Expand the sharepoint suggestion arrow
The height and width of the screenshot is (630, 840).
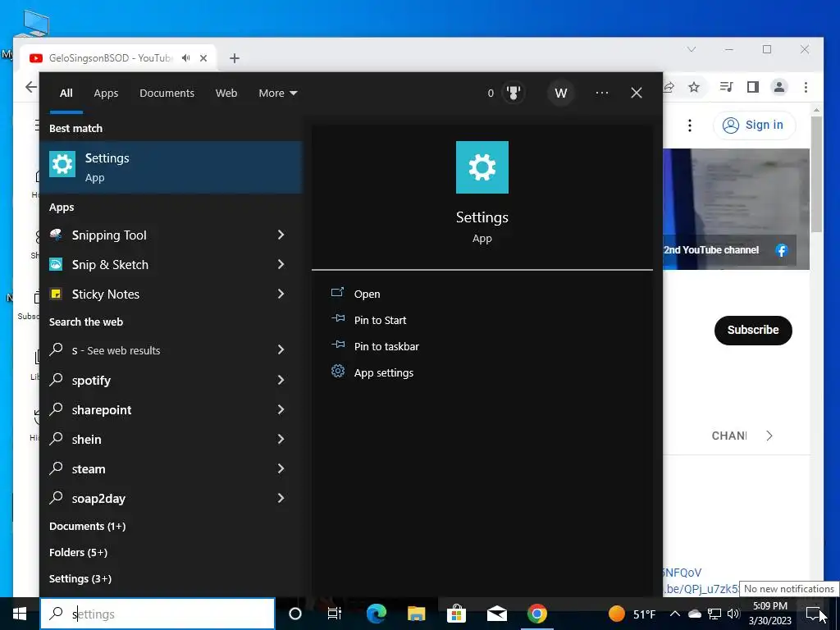(x=281, y=409)
